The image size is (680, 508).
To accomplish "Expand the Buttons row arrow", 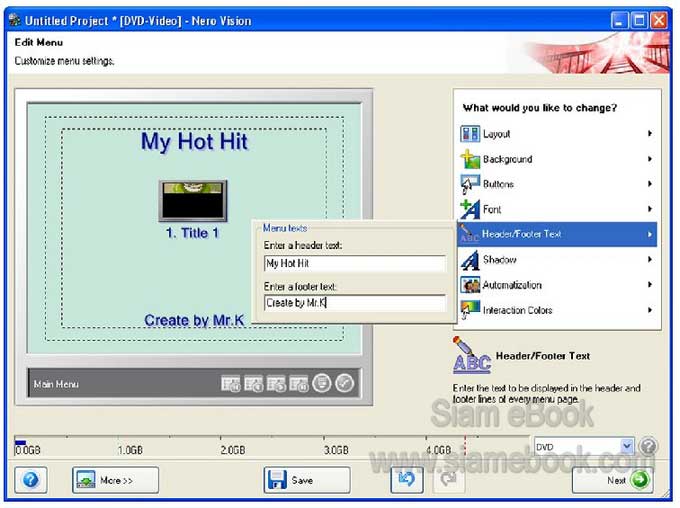I will click(x=650, y=184).
